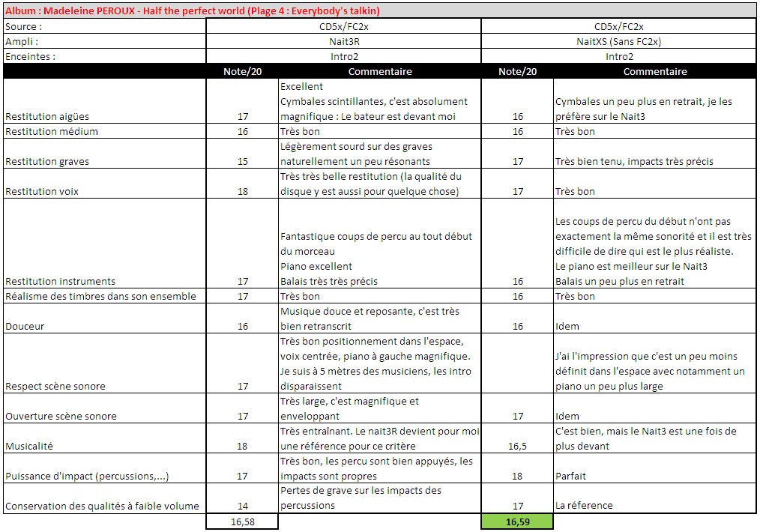Click 'Les coups de percu du début' comment
The height and width of the screenshot is (532, 760).
[x=655, y=244]
